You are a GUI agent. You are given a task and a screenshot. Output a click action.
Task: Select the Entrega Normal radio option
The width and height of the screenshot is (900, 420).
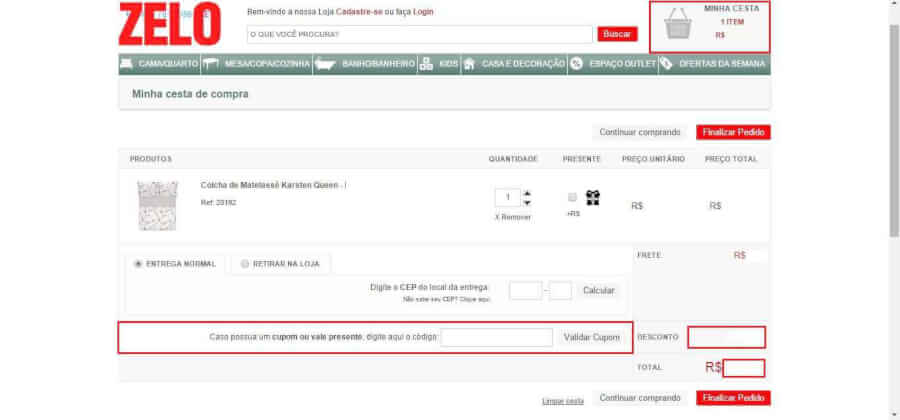[x=138, y=264]
